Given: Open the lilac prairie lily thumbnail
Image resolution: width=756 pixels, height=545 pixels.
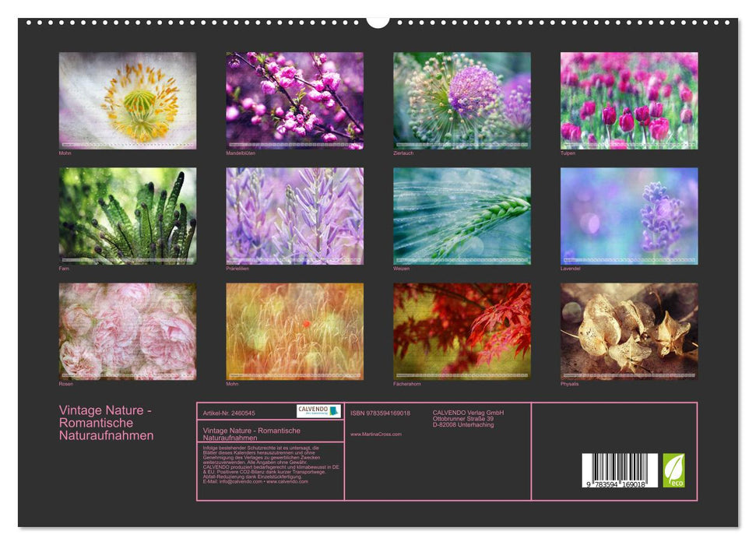Looking at the screenshot, I should [294, 216].
